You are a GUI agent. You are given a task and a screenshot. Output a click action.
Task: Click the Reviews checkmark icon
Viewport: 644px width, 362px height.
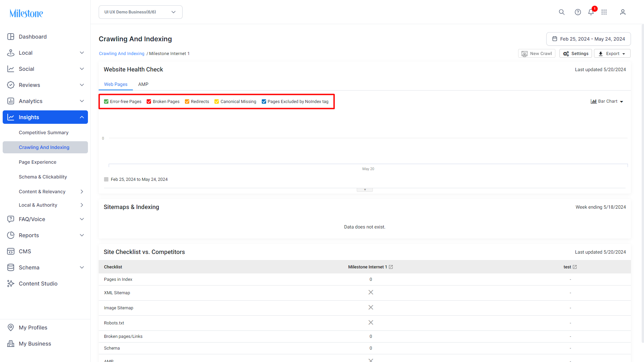click(11, 85)
